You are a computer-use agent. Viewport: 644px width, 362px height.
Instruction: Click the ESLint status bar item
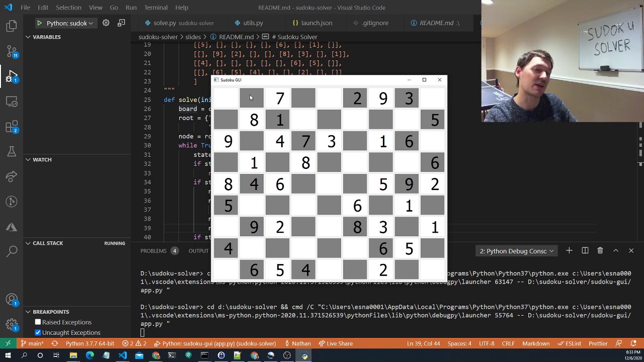click(x=569, y=343)
